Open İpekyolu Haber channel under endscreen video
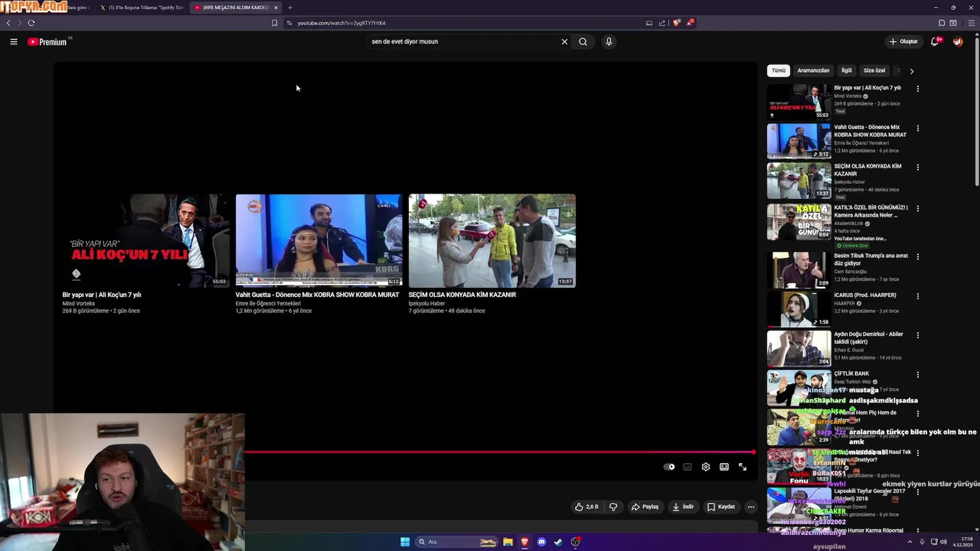Viewport: 980px width, 551px height. [426, 303]
